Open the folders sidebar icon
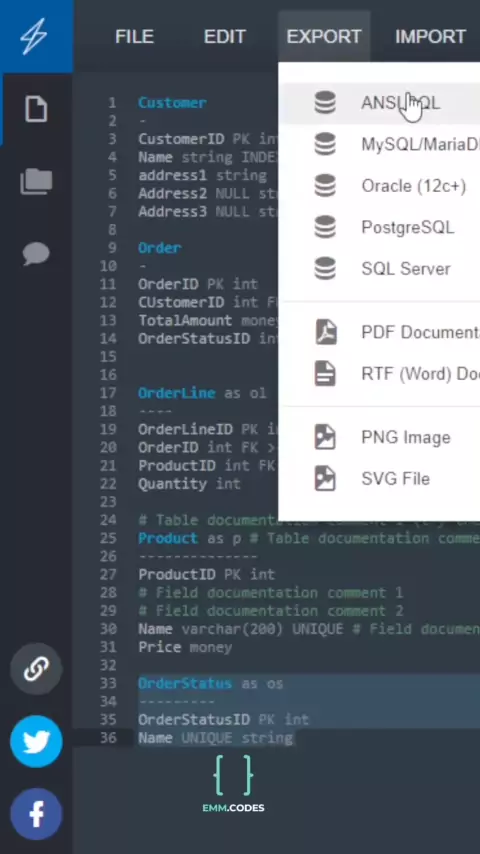Screen dimensions: 480x854 (36, 181)
